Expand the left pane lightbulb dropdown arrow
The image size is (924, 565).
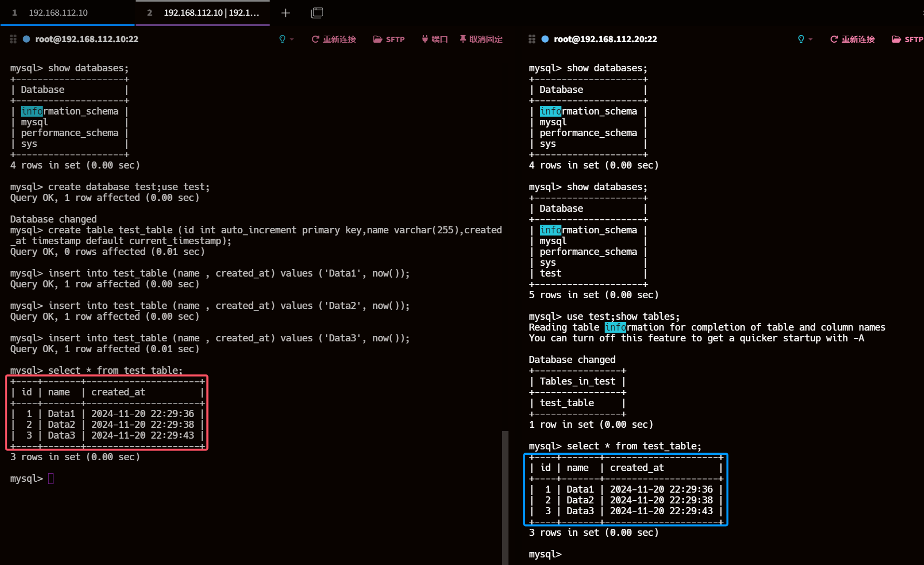(x=292, y=39)
